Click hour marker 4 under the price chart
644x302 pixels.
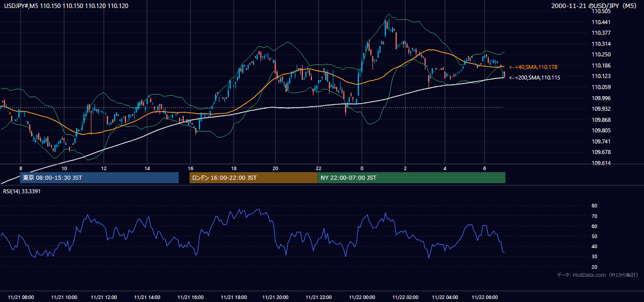(445, 168)
